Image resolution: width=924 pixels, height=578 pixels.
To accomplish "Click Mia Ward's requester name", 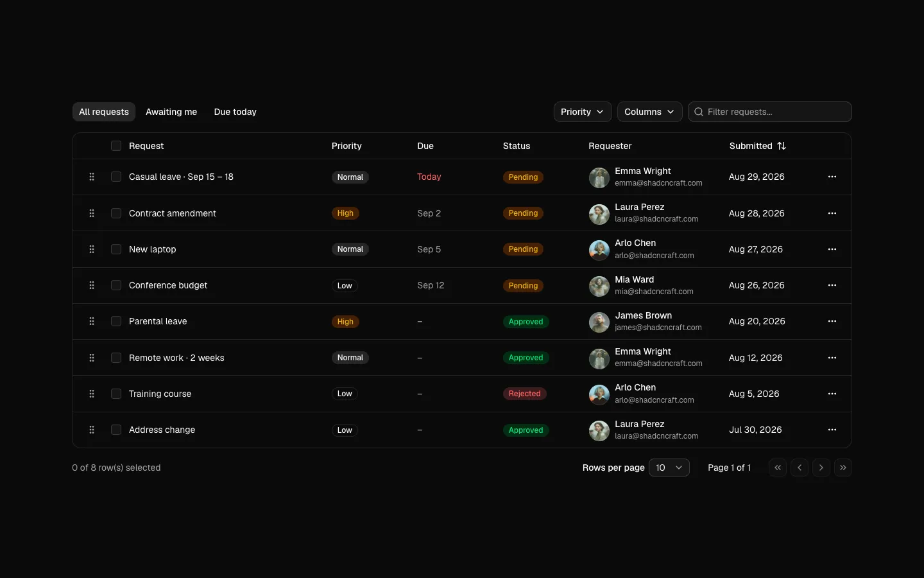I will coord(635,279).
